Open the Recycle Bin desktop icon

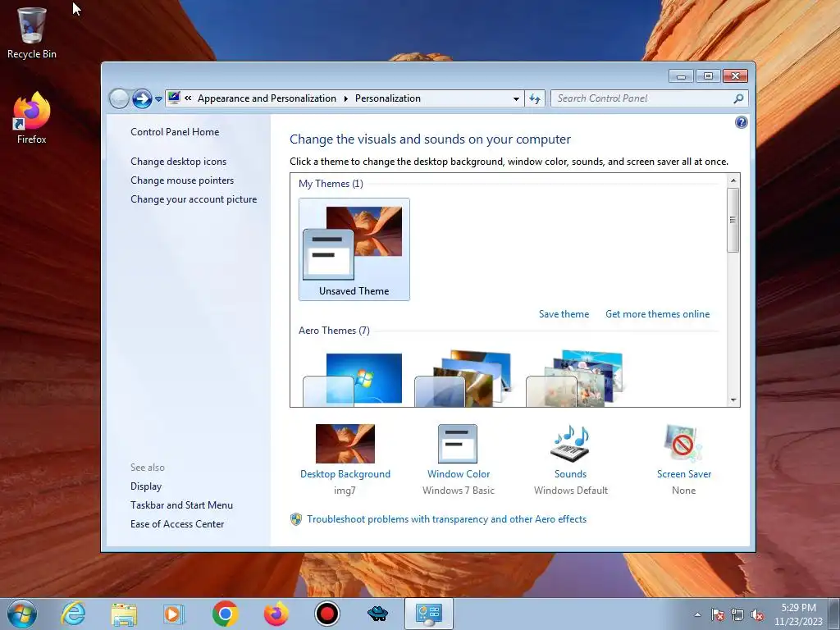coord(31,32)
